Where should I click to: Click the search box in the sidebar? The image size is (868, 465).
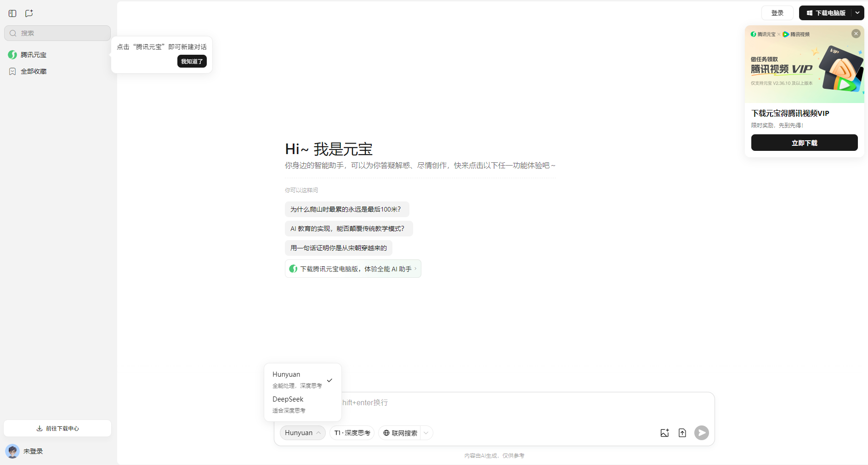(x=57, y=33)
